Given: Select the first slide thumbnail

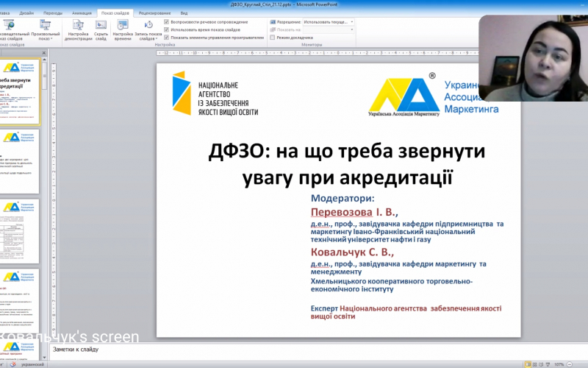Looking at the screenshot, I should [19, 91].
